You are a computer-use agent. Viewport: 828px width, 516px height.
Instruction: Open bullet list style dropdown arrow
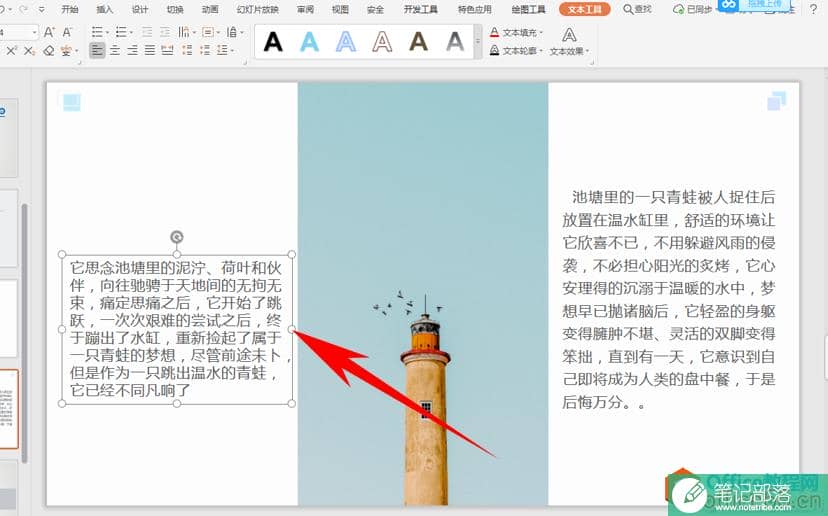point(106,33)
